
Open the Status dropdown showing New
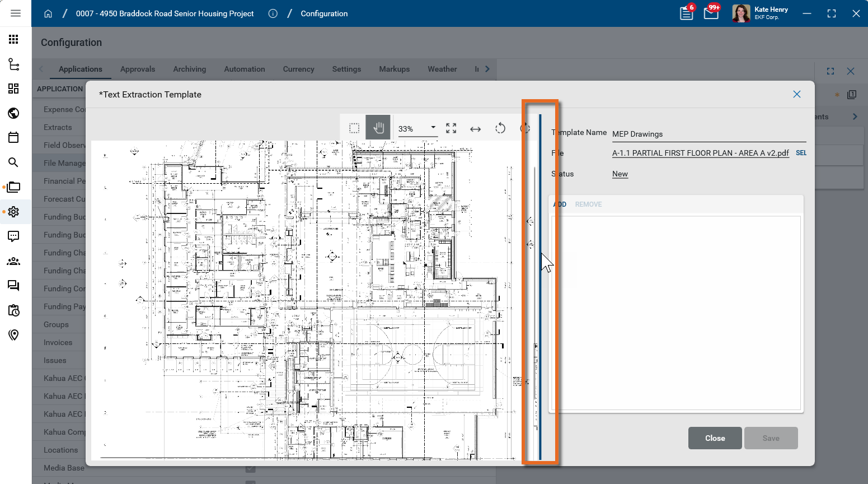click(620, 174)
